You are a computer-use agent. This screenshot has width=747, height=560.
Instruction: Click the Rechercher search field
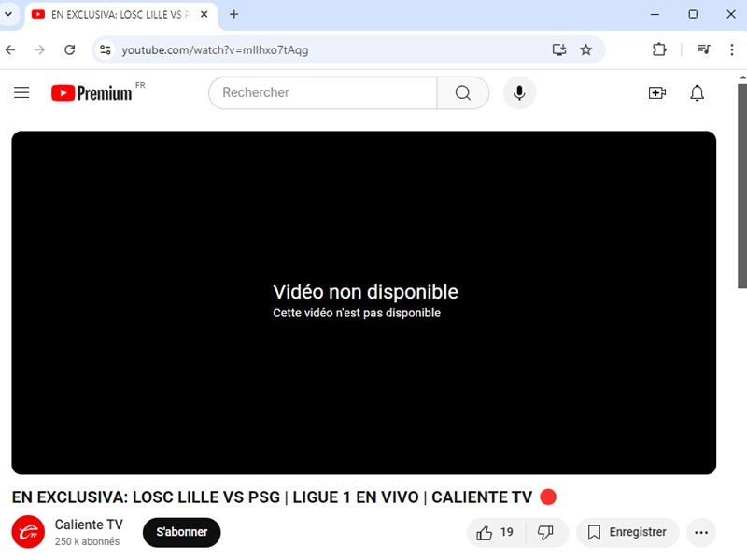click(323, 92)
